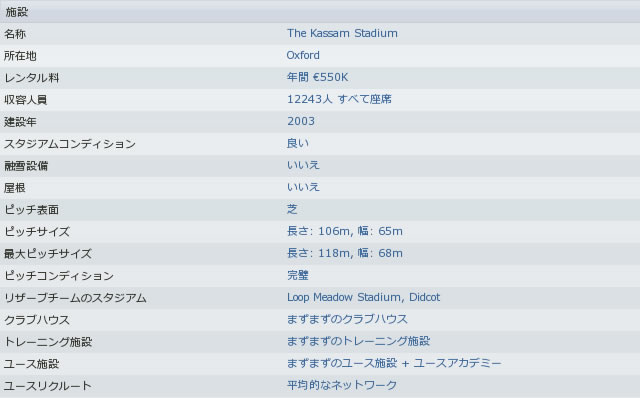
Task: Select the ピッチ表面 芝 value
Action: [x=292, y=209]
